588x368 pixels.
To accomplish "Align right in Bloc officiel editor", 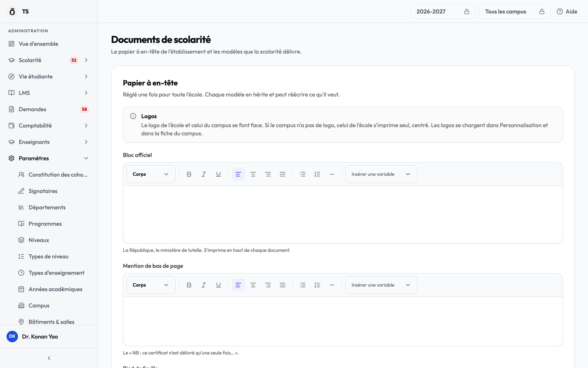I will click(x=268, y=174).
